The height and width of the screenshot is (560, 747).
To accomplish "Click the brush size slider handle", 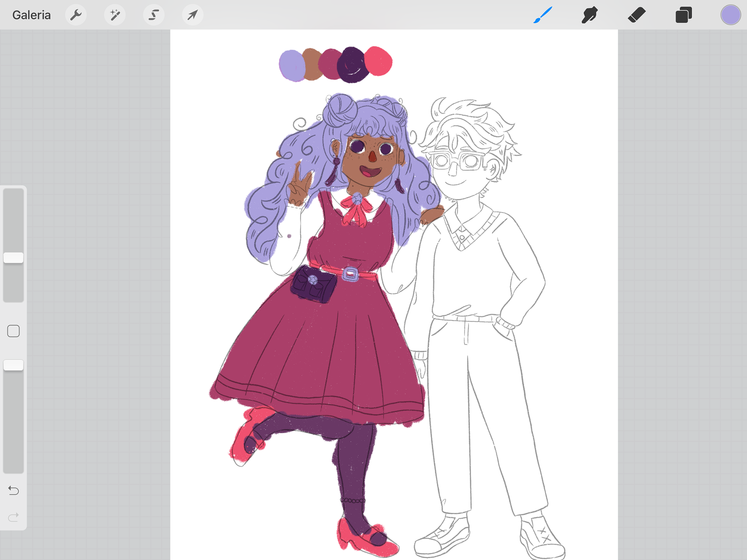I will 14,257.
